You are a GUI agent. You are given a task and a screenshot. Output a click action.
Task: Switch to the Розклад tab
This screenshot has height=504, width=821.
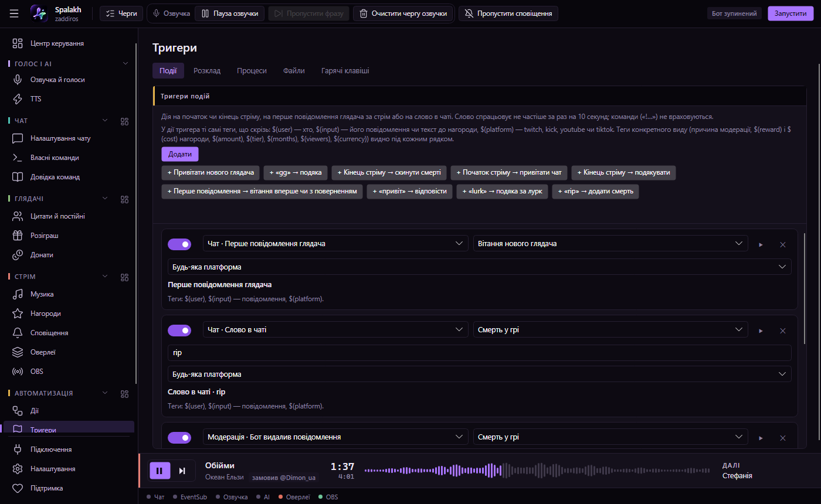pyautogui.click(x=207, y=70)
